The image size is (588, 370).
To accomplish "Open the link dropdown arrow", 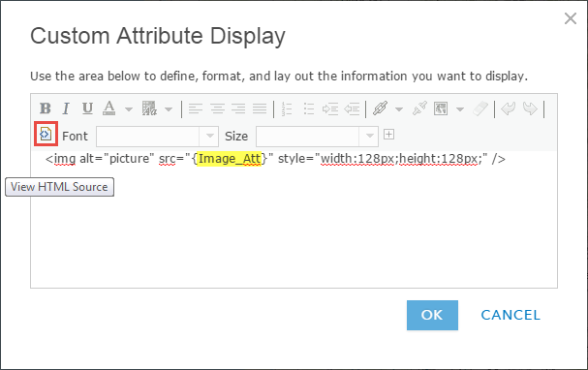I will [399, 109].
